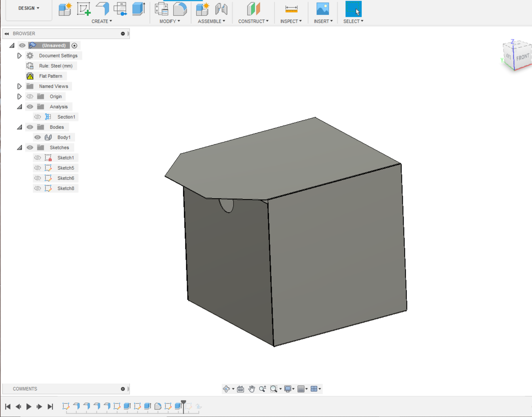The height and width of the screenshot is (417, 532).
Task: Select the Orbit tool in navigation bar
Action: (227, 389)
